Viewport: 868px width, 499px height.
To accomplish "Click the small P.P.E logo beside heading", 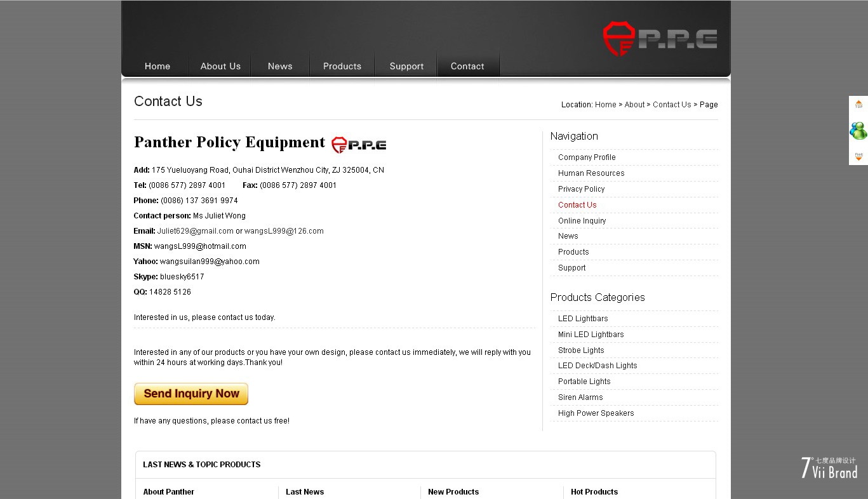I will click(x=359, y=145).
